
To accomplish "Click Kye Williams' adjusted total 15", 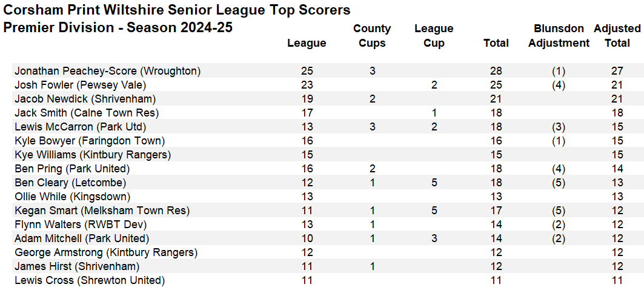I will coord(617,155).
